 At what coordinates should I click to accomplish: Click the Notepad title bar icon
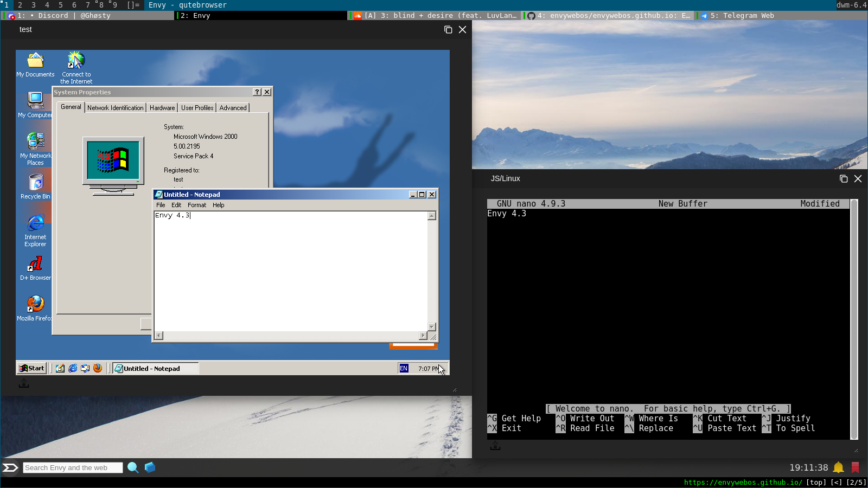pyautogui.click(x=158, y=195)
